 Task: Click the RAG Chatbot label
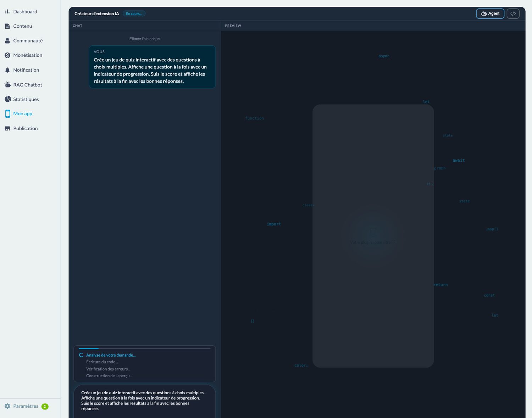click(28, 85)
